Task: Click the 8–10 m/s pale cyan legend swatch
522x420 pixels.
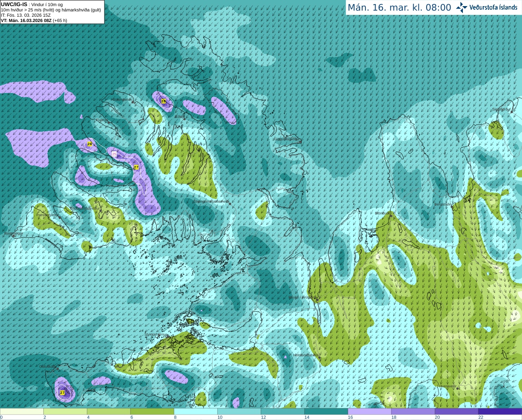Action: click(x=196, y=411)
